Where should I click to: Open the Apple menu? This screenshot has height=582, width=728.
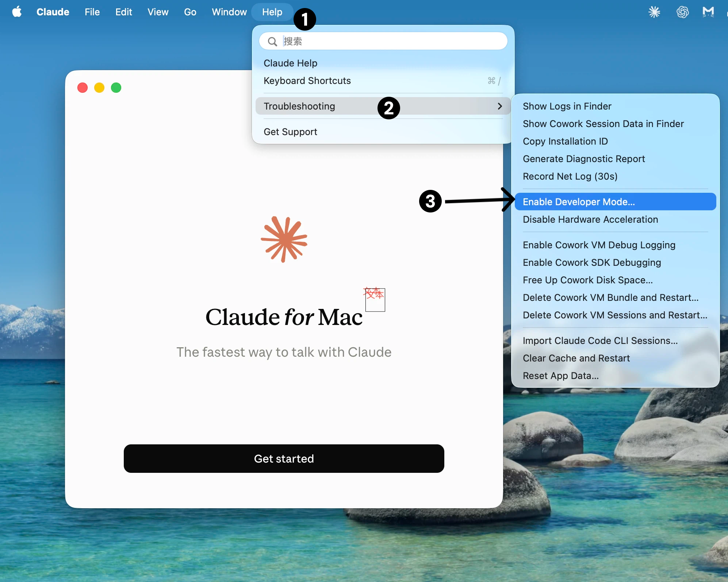tap(17, 12)
